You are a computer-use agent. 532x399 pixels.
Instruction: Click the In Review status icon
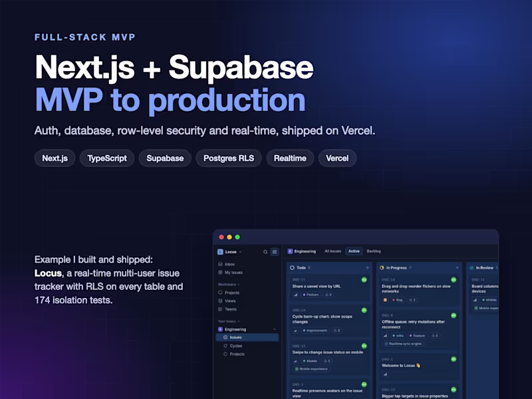471,268
